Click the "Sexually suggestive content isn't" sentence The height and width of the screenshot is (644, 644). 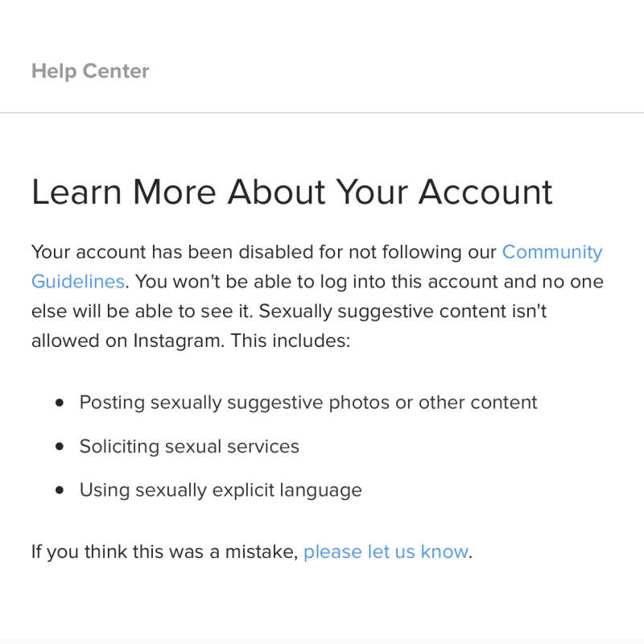pyautogui.click(x=402, y=311)
